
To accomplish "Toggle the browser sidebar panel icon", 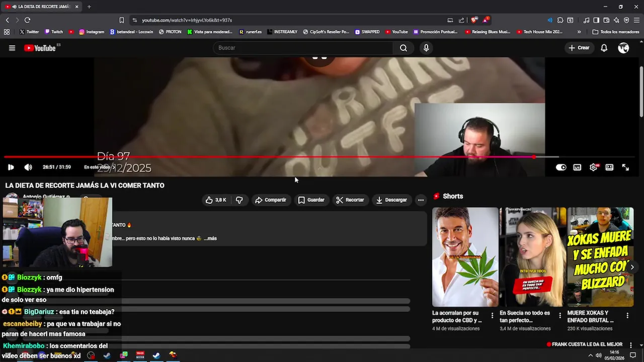I will tap(596, 20).
